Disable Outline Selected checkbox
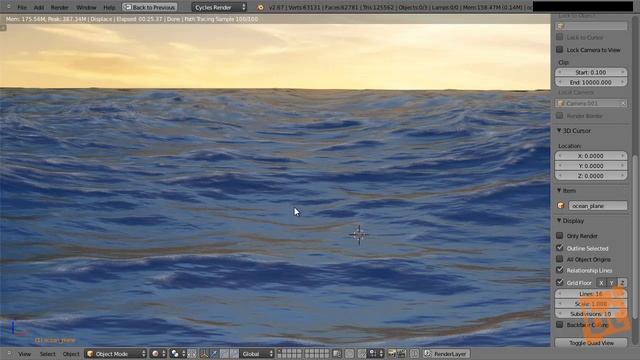640x360 pixels. (560, 248)
